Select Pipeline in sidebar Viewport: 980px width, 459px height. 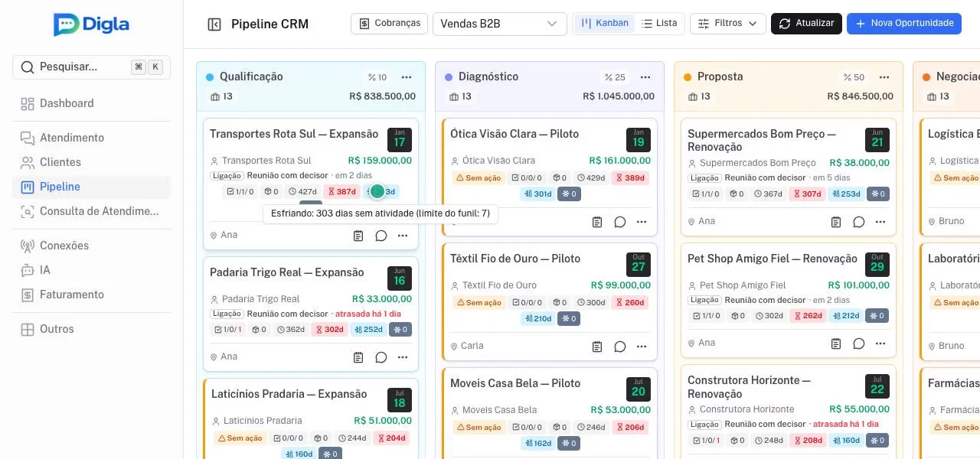pyautogui.click(x=91, y=187)
